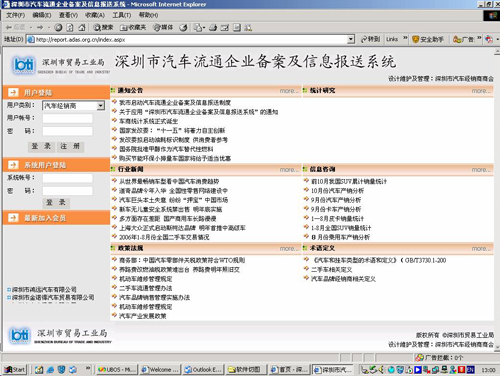Click the more link in 政策法规 section

[289, 248]
